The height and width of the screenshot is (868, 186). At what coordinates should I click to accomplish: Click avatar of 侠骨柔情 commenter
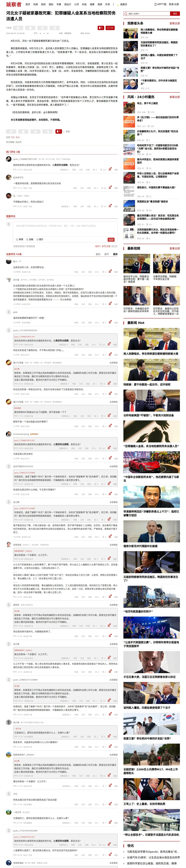tap(9, 545)
